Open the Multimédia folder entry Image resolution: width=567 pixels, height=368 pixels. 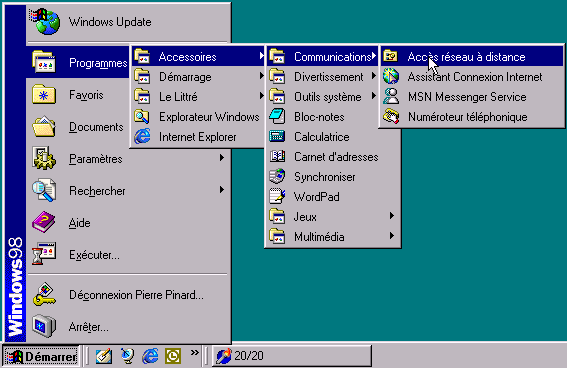[x=333, y=236]
